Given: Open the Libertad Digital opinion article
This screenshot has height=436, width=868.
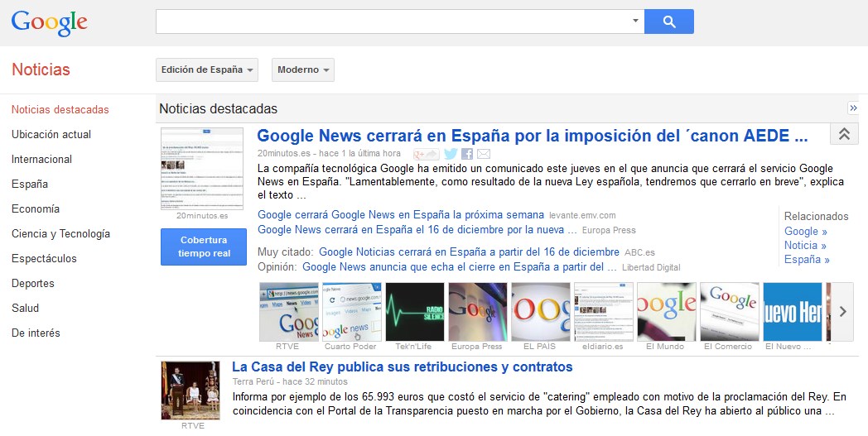Looking at the screenshot, I should (460, 267).
